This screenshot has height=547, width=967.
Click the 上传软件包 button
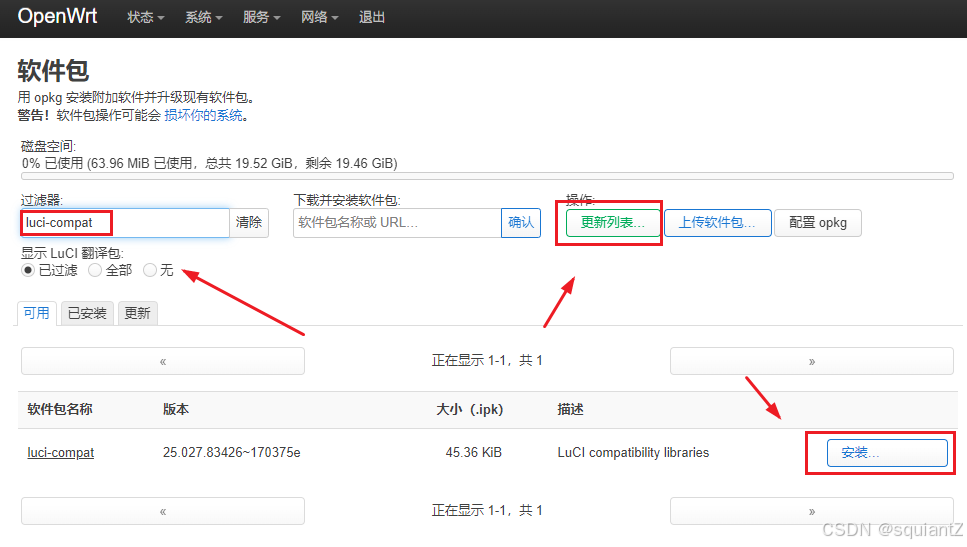pos(717,223)
